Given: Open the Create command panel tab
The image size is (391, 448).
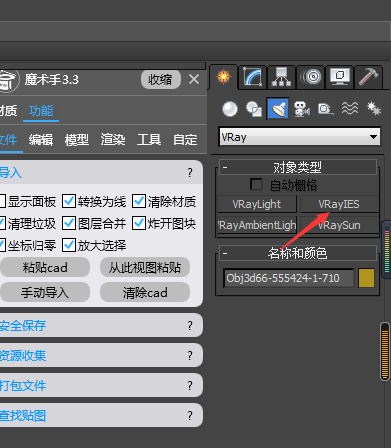Looking at the screenshot, I should point(224,77).
